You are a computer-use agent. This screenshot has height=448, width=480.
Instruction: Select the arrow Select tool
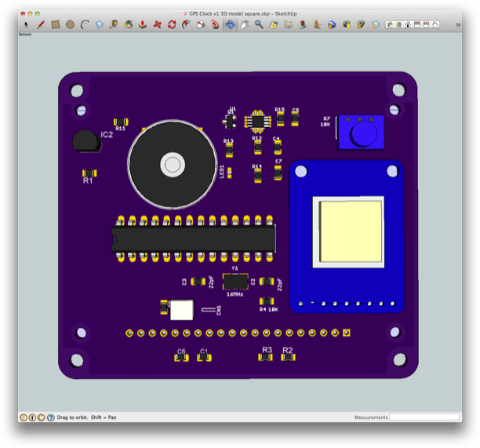(26, 24)
